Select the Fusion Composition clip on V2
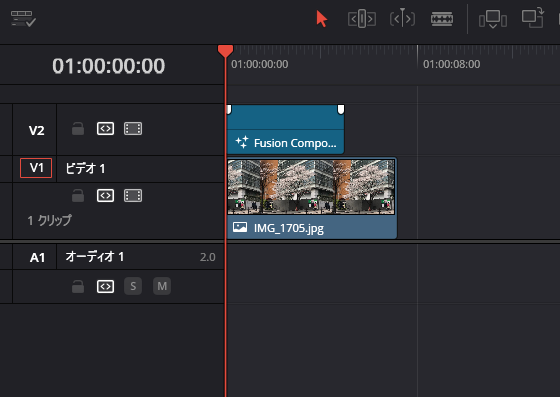 click(286, 129)
